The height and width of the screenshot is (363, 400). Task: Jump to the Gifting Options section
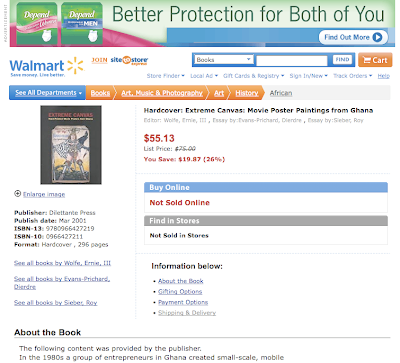coord(180,292)
